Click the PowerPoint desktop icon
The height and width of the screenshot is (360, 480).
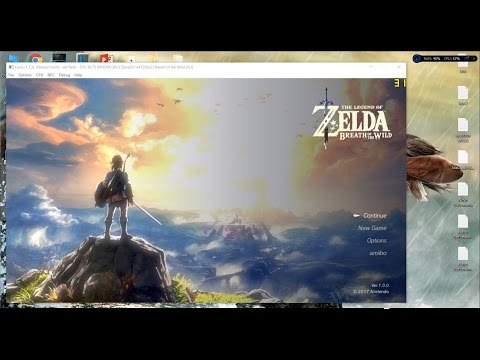[106, 58]
